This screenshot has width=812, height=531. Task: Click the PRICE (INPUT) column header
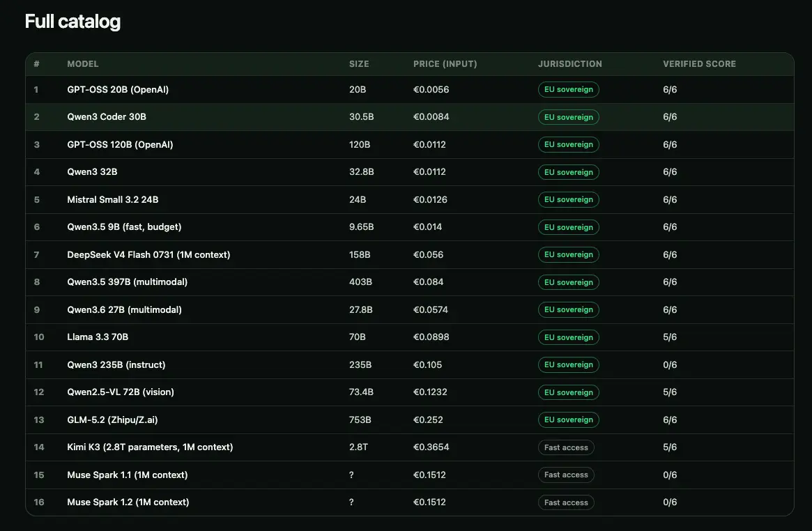coord(445,63)
